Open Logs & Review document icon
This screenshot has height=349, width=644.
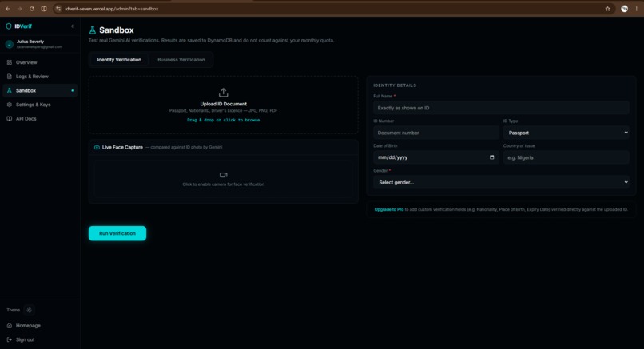10,77
